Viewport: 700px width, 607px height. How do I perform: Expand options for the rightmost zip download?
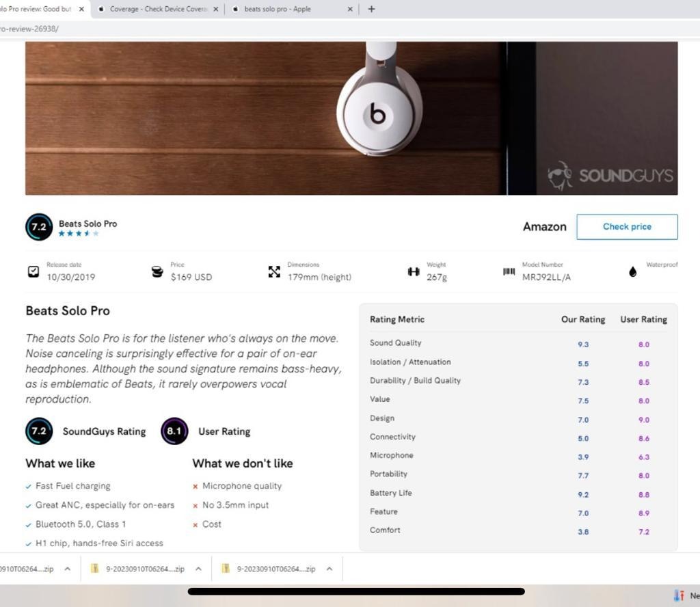coord(329,569)
